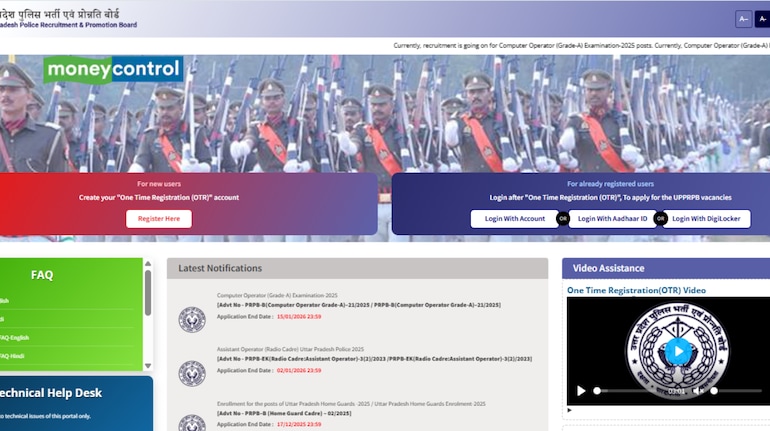Open the FAQ-English link
The image size is (770, 431).
click(x=14, y=337)
